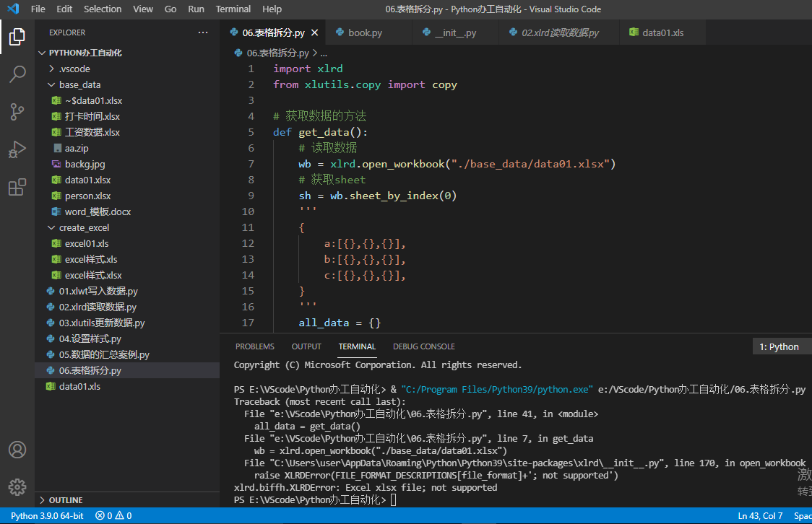Open data01.xlsx in the base_data folder
The width and height of the screenshot is (812, 524).
coord(127,180)
